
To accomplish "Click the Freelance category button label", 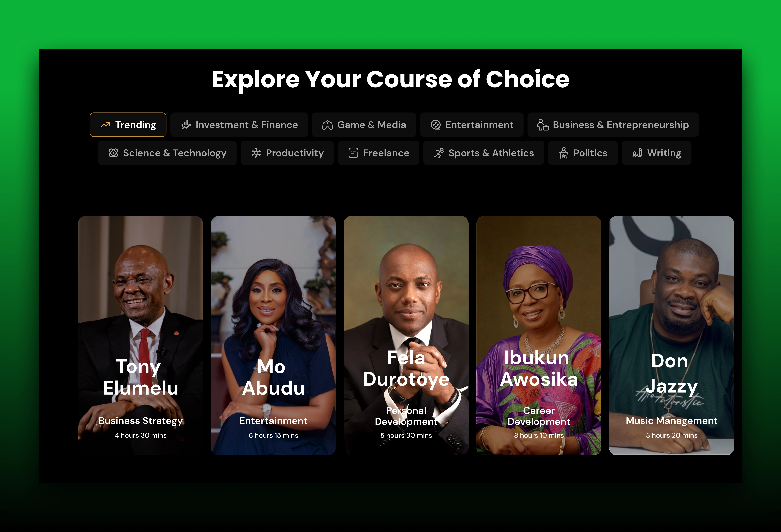I will 386,153.
